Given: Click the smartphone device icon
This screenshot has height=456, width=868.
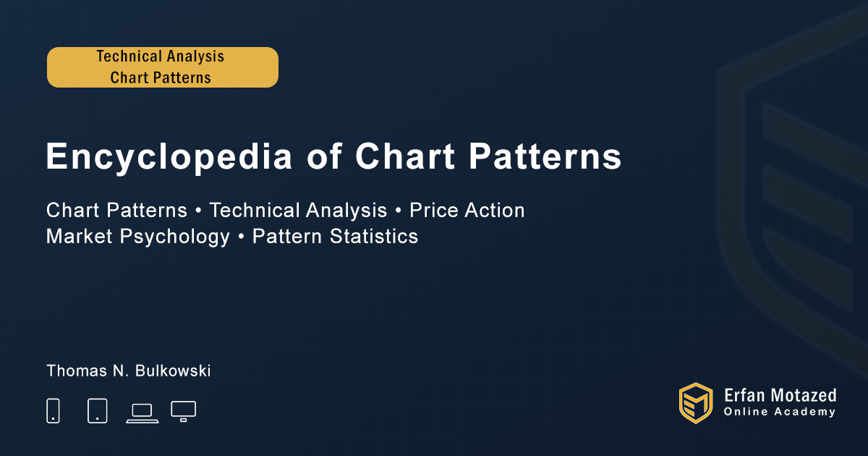Looking at the screenshot, I should [53, 410].
